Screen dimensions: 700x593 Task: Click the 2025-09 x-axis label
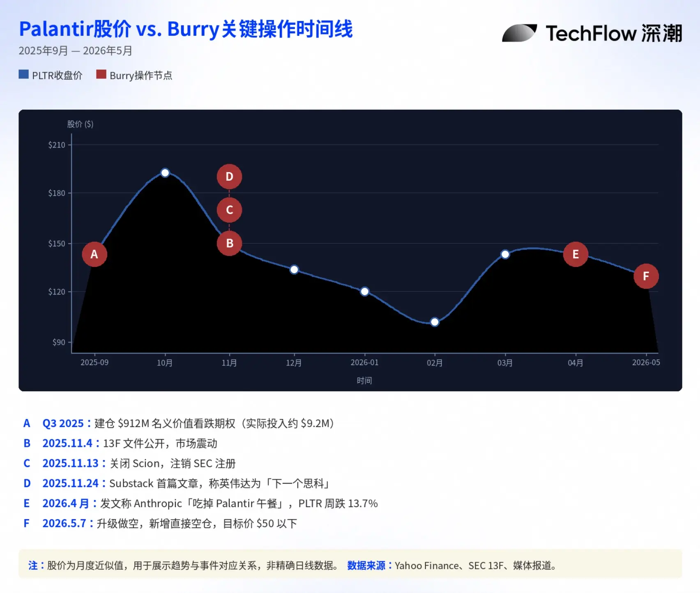94,363
